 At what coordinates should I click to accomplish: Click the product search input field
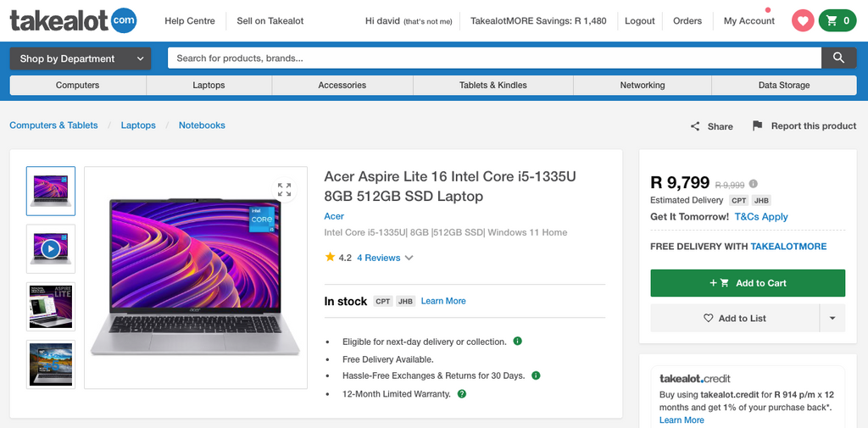click(494, 58)
